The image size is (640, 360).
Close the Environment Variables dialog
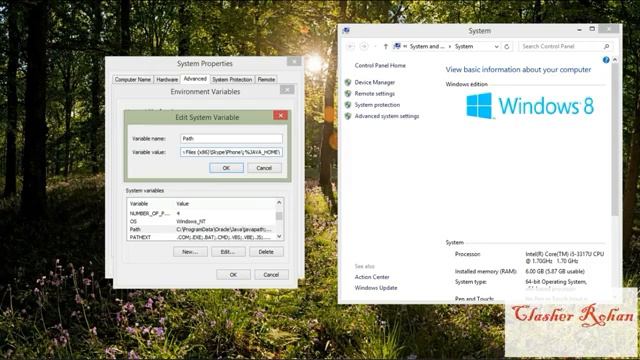(287, 89)
